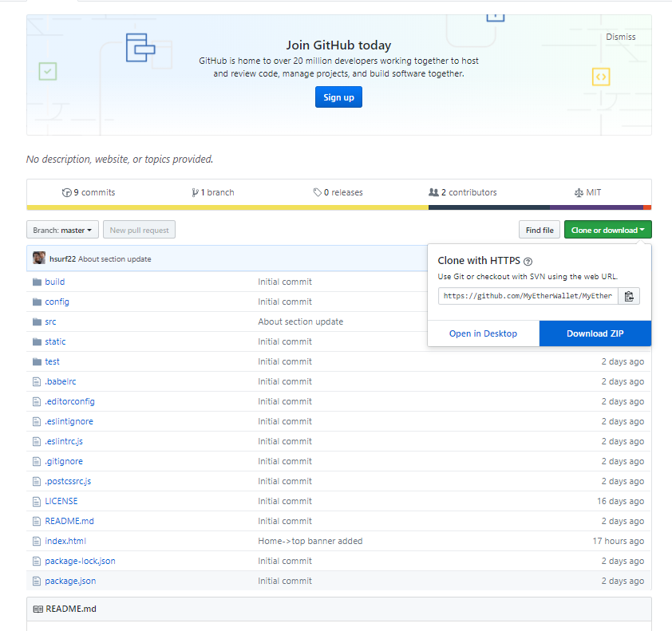Click hsurf22 avatar image
This screenshot has height=631, width=672.
pos(39,258)
